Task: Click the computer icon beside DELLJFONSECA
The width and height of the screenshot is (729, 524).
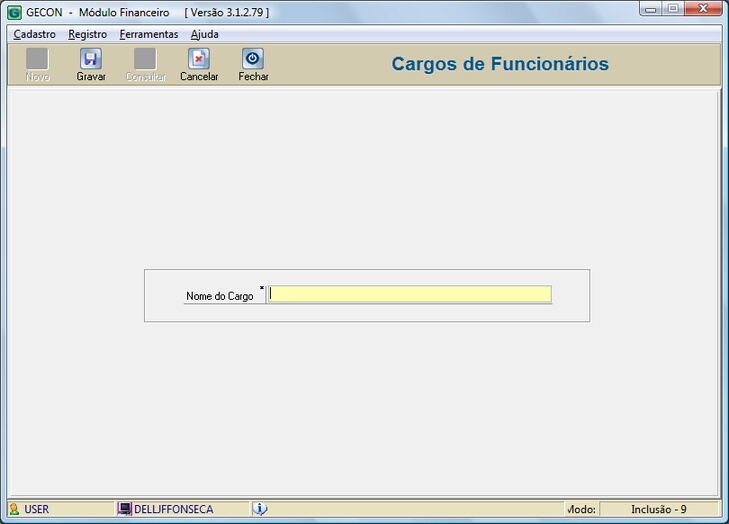Action: (x=125, y=509)
